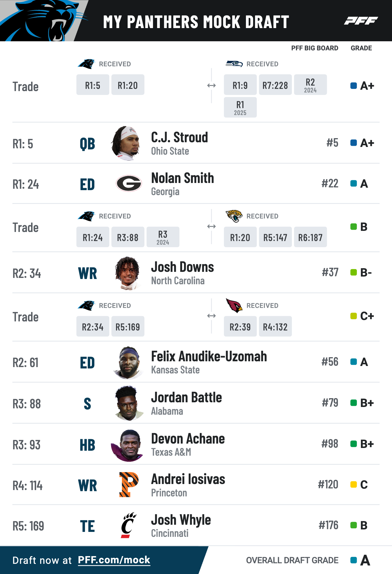This screenshot has width=392, height=574.
Task: Click the Felix Anudike-Uzomah player name
Action: click(x=209, y=356)
